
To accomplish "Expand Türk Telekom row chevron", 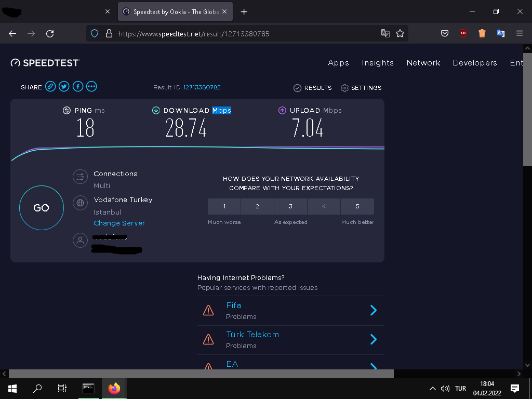I will point(373,339).
